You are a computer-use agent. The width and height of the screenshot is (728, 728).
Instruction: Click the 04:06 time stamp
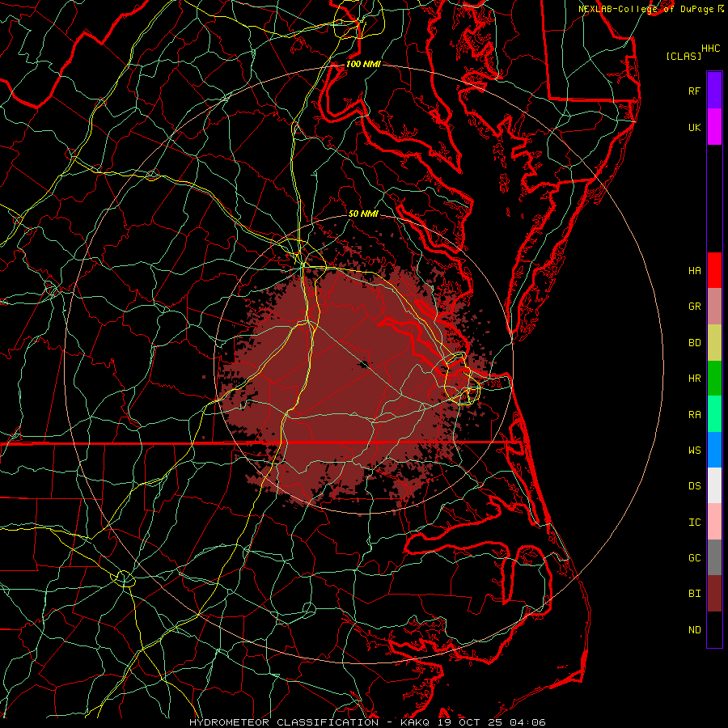[527, 722]
